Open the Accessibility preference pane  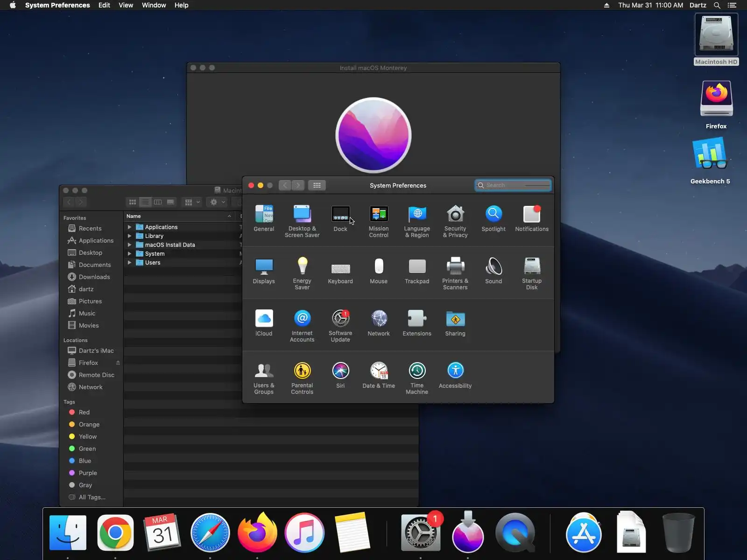coord(455,375)
